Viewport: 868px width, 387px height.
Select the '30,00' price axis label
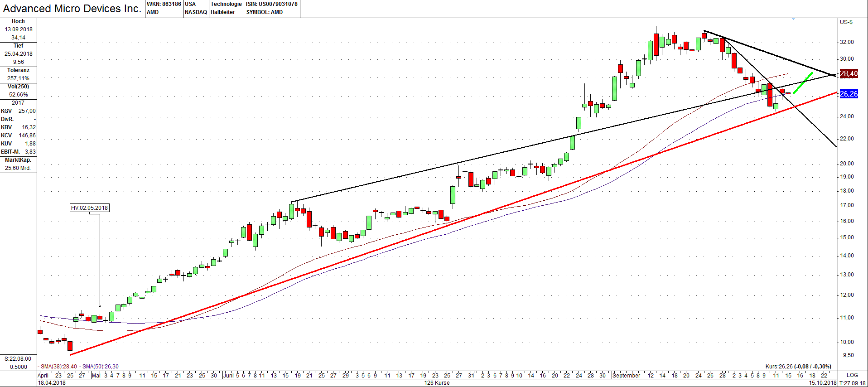pyautogui.click(x=847, y=59)
